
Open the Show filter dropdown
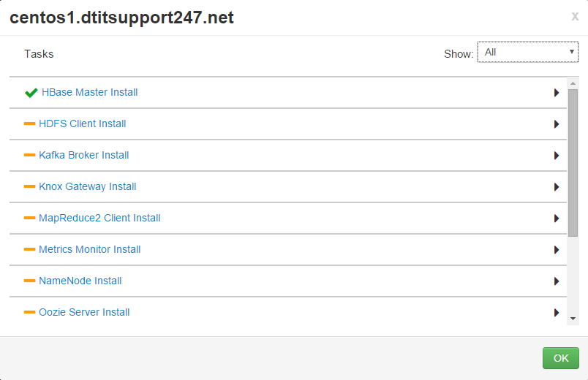(527, 52)
